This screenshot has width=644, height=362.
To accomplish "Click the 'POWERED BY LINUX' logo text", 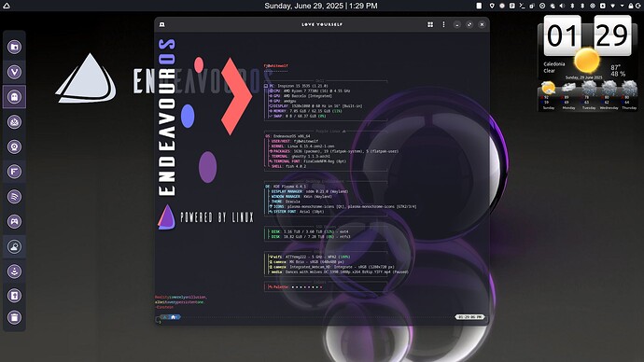I will [x=217, y=217].
